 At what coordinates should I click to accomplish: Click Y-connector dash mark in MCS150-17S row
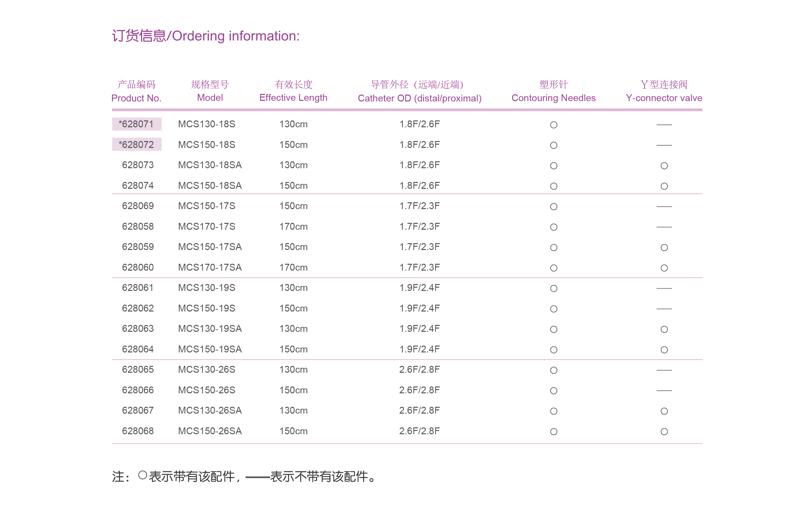click(x=664, y=206)
